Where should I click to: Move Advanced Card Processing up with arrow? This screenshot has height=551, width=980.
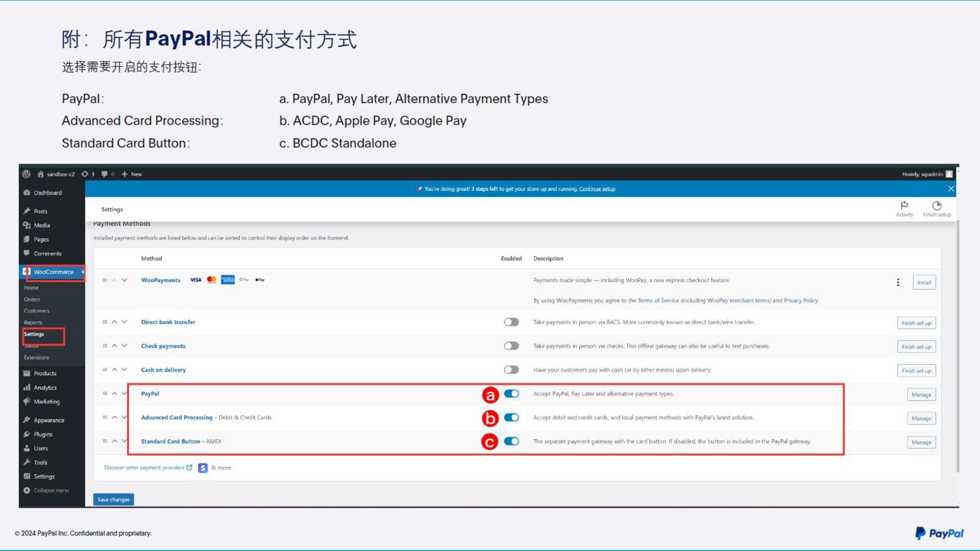pyautogui.click(x=114, y=417)
